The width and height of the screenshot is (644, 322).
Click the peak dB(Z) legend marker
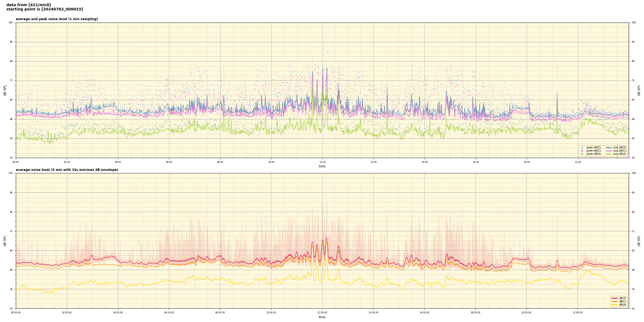[582, 148]
